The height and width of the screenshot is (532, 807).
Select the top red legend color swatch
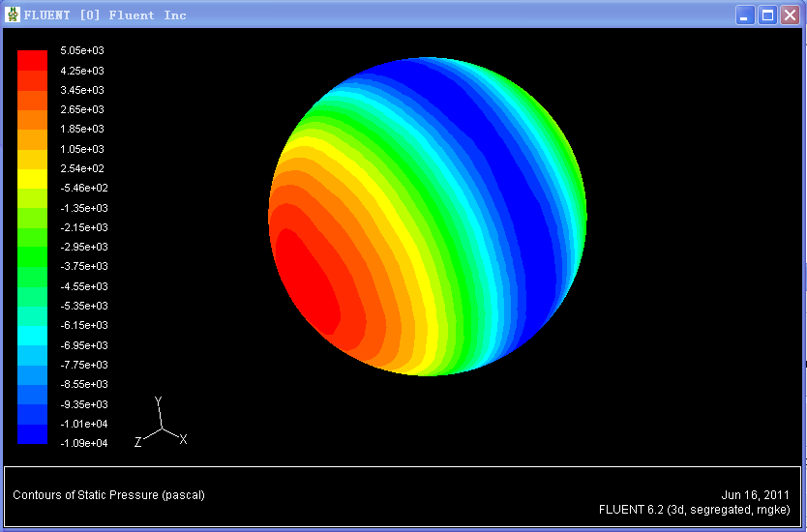[32, 59]
